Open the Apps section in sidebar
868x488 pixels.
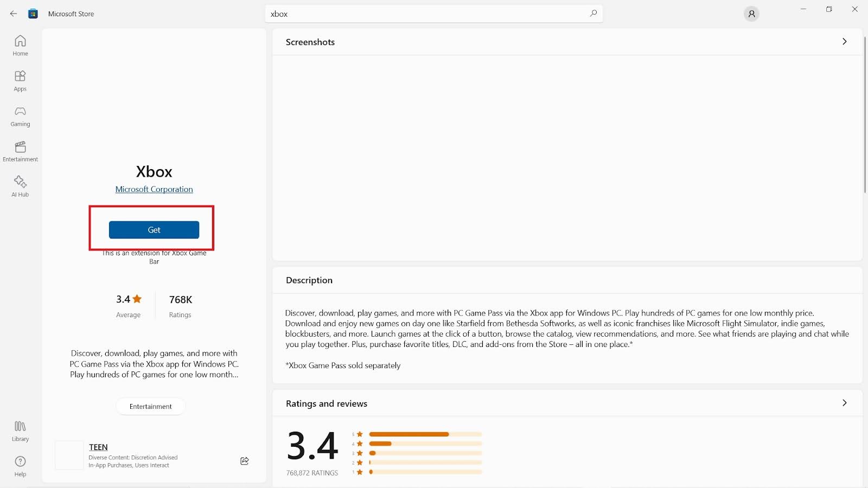(x=20, y=81)
